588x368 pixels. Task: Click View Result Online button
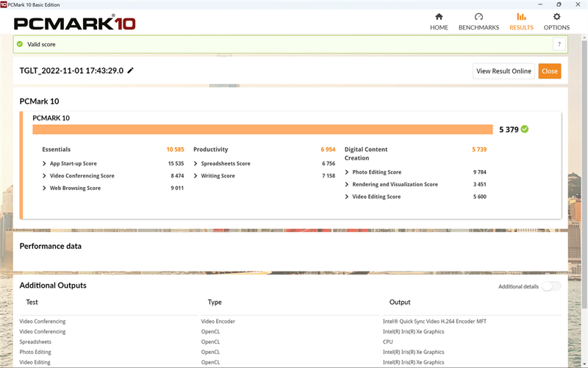[x=503, y=71]
